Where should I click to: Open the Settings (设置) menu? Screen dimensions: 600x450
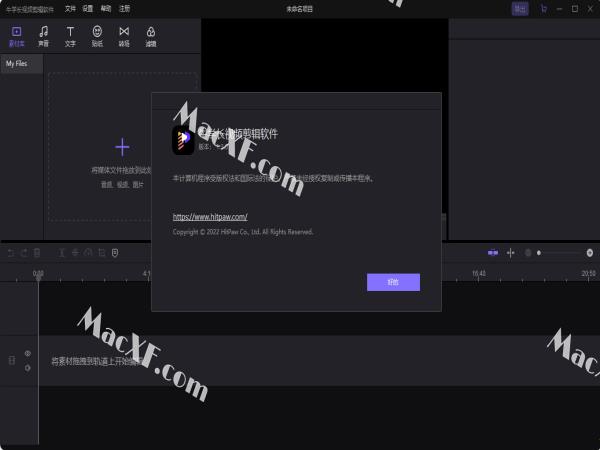click(88, 8)
